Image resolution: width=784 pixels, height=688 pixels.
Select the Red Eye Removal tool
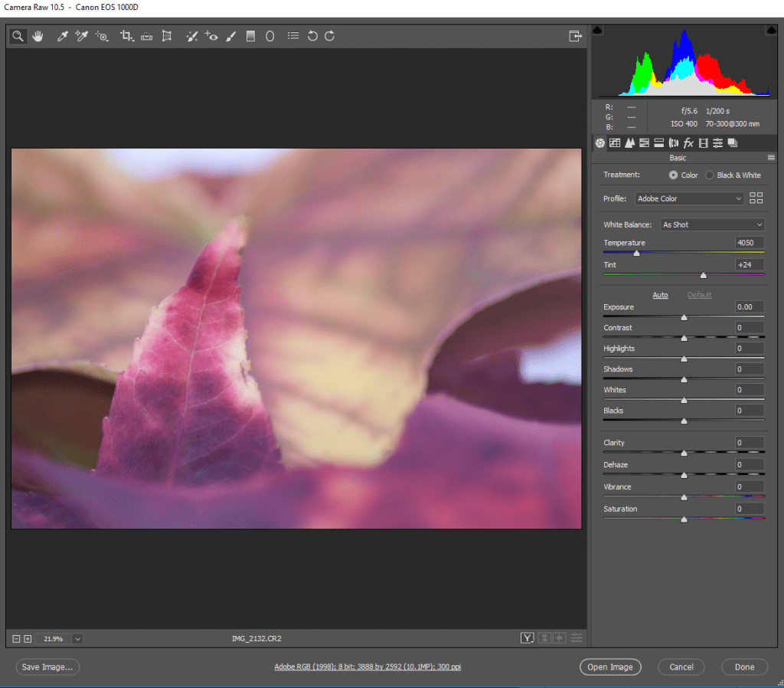(x=212, y=36)
